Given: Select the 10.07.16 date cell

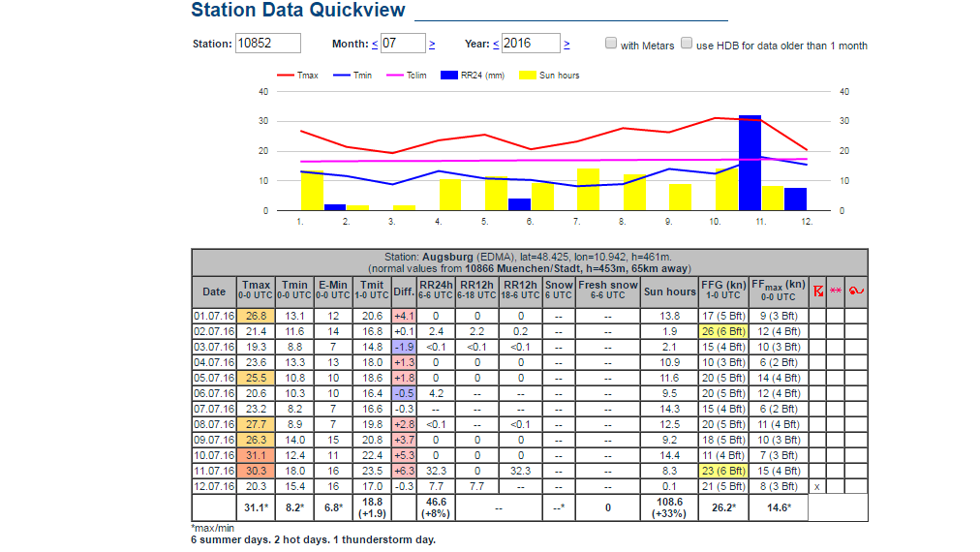Looking at the screenshot, I should click(214, 455).
